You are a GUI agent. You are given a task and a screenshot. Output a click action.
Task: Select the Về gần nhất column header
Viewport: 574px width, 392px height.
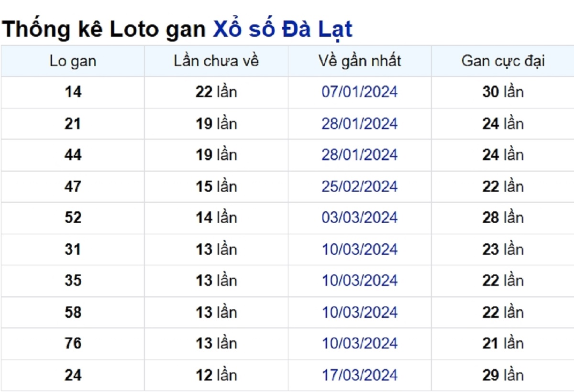click(x=360, y=61)
